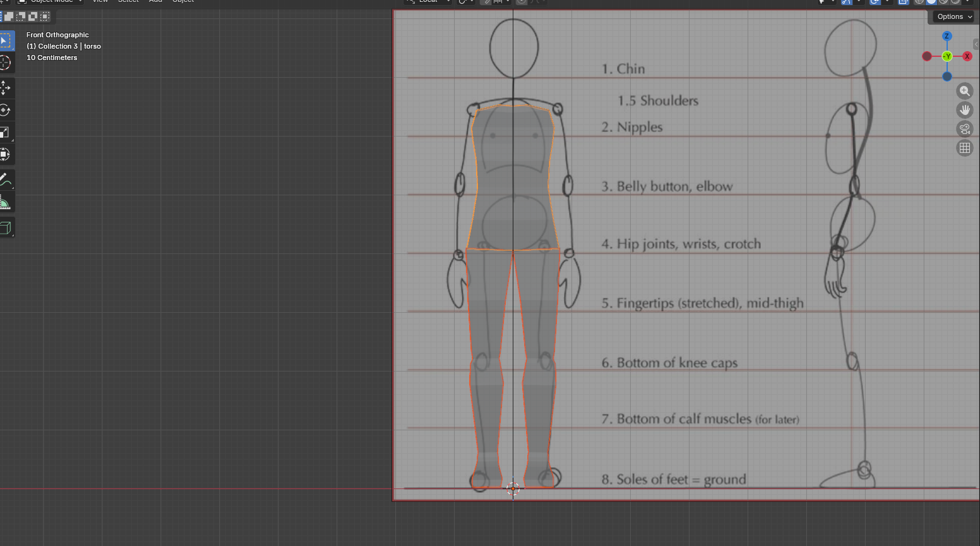Viewport: 980px width, 546px height.
Task: Click the pan view hand icon
Action: click(x=964, y=110)
